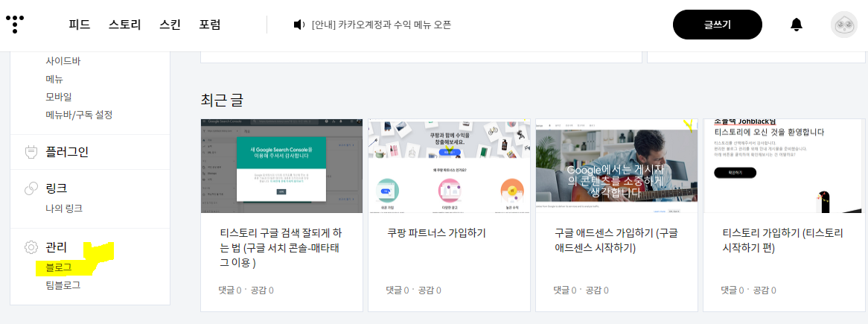Image resolution: width=868 pixels, height=324 pixels.
Task: Open the 티스토리 가입하기 post thumbnail
Action: [x=784, y=165]
